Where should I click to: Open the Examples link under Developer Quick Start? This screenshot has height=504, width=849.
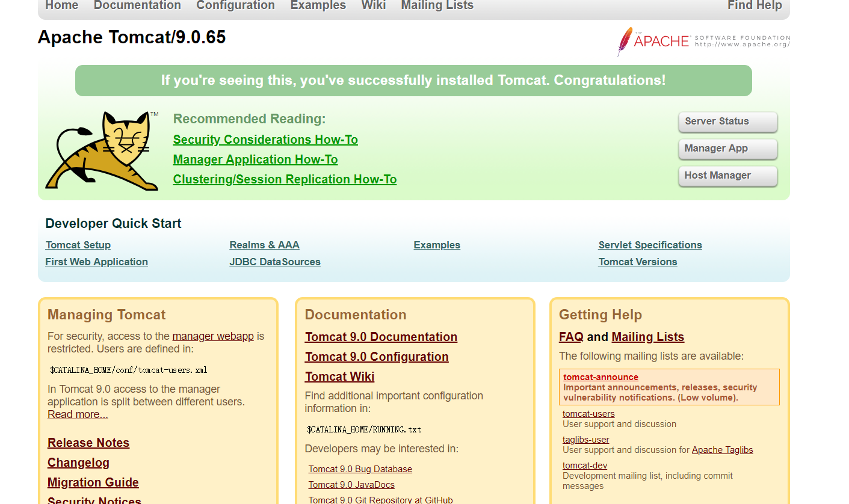437,245
